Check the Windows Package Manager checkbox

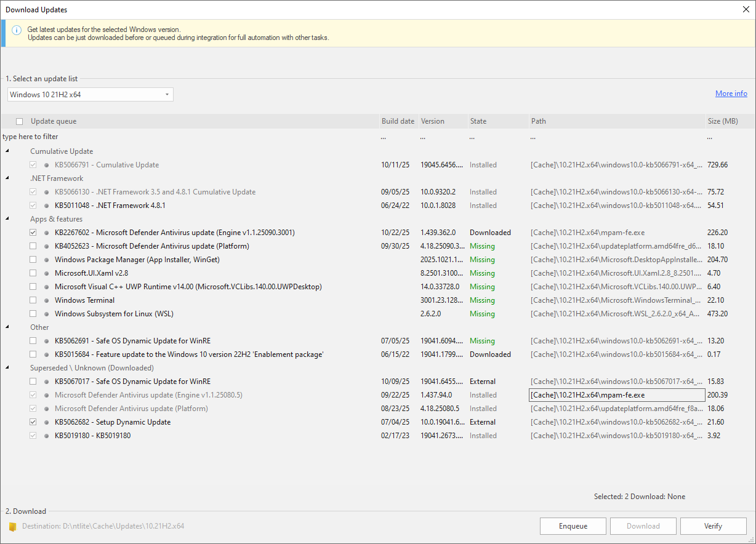(x=33, y=260)
